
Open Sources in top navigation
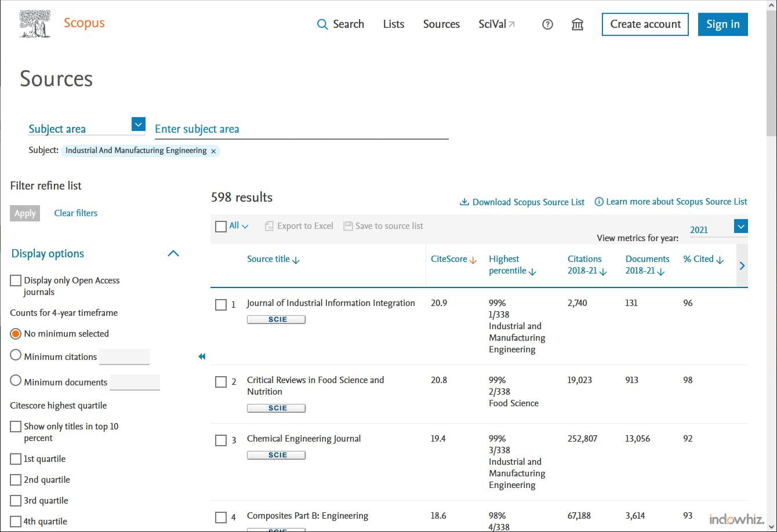441,24
